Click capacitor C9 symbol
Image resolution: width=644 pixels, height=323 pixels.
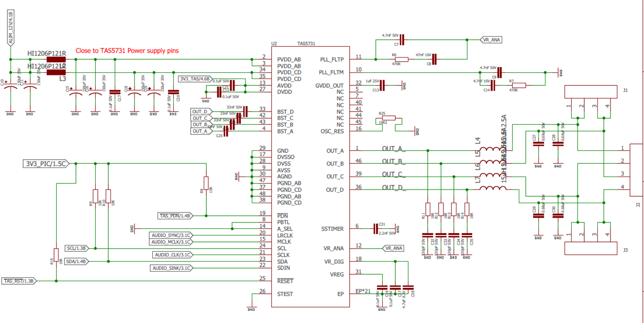pos(499,73)
